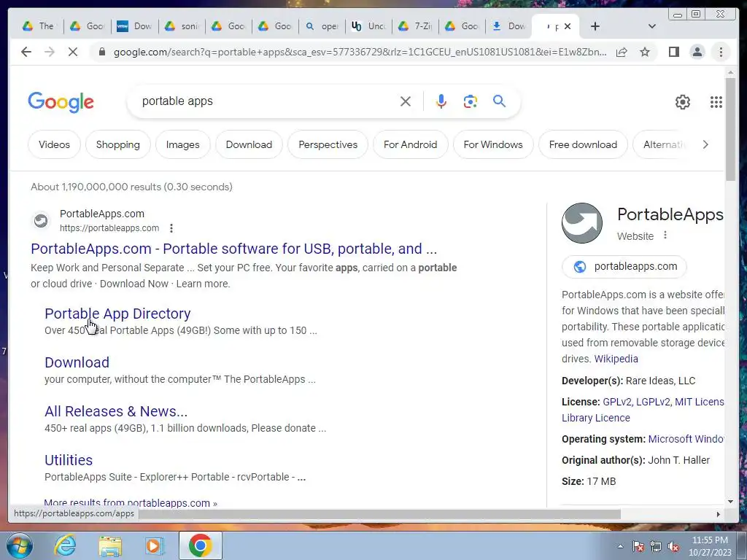
Task: Stop loading the page
Action: point(73,52)
